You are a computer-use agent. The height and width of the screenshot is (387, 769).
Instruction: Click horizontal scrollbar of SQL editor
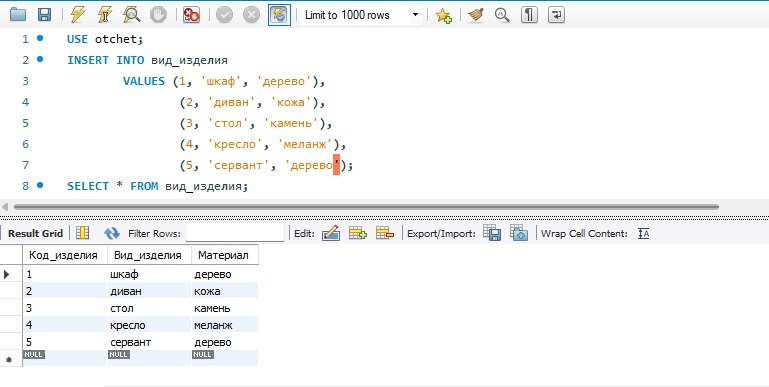pos(366,207)
